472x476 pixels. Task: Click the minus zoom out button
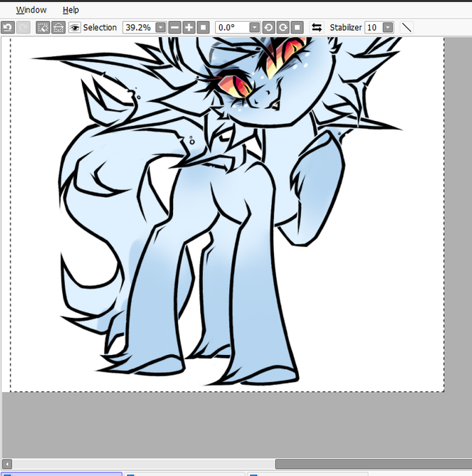pos(174,27)
